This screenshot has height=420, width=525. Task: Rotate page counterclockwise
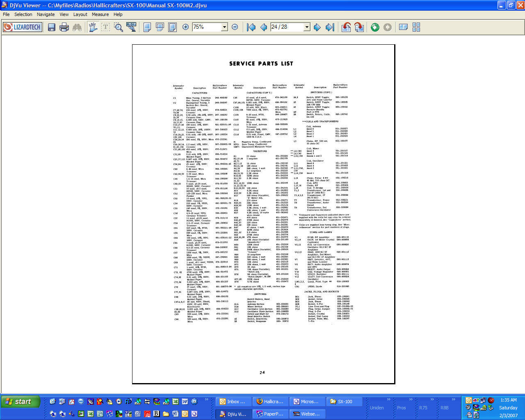click(x=346, y=27)
